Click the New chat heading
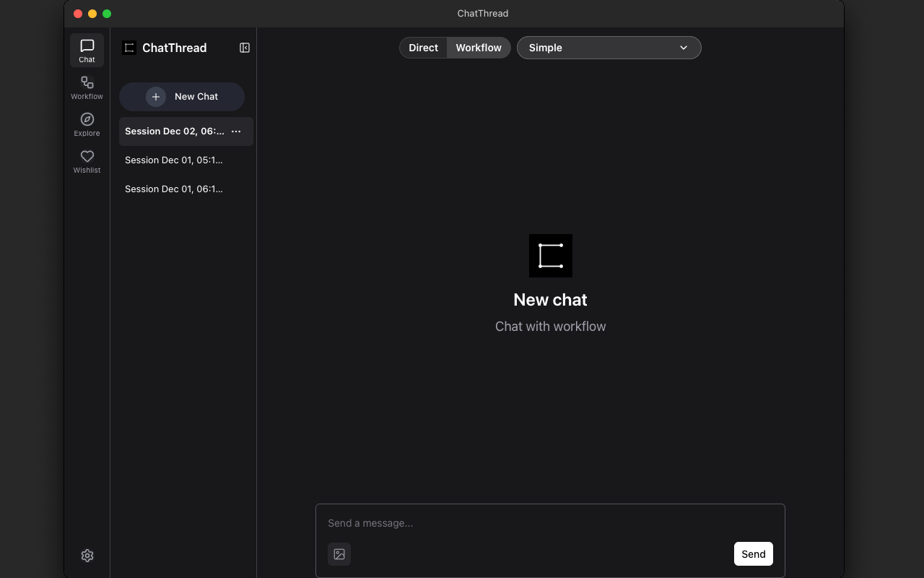Viewport: 924px width, 578px height. coord(550,300)
